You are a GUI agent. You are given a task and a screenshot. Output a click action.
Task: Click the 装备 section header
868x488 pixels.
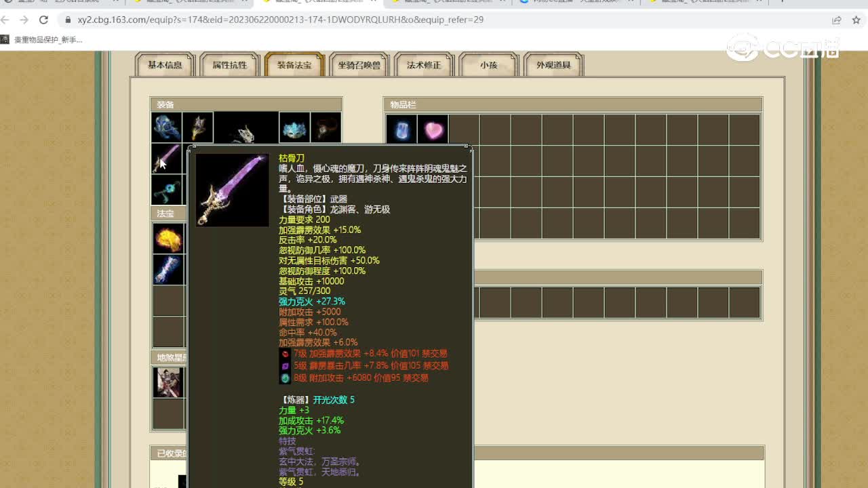coord(245,104)
